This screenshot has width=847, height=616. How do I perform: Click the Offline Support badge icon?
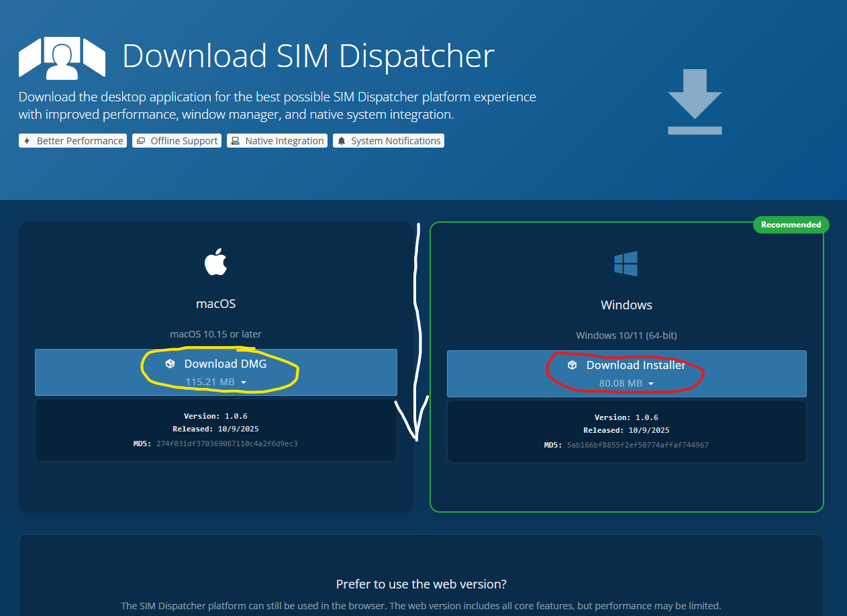(140, 141)
